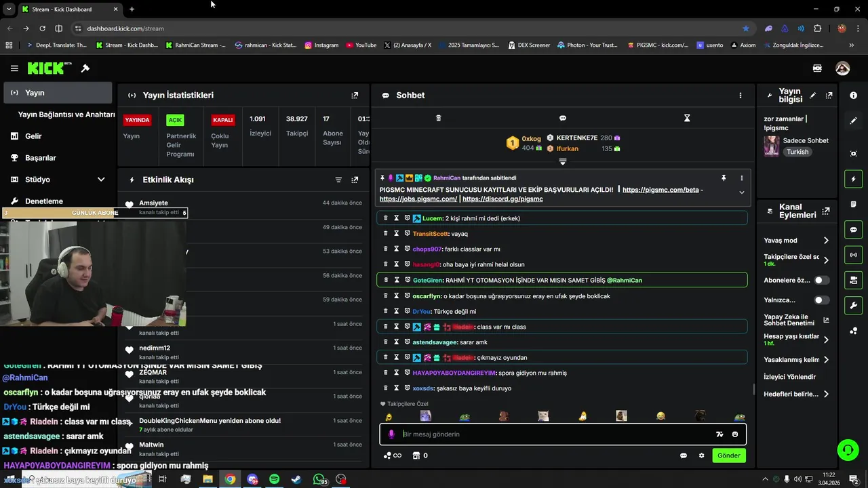Pop out the Yayın bilgisi panel
This screenshot has height=488, width=868.
click(x=829, y=96)
